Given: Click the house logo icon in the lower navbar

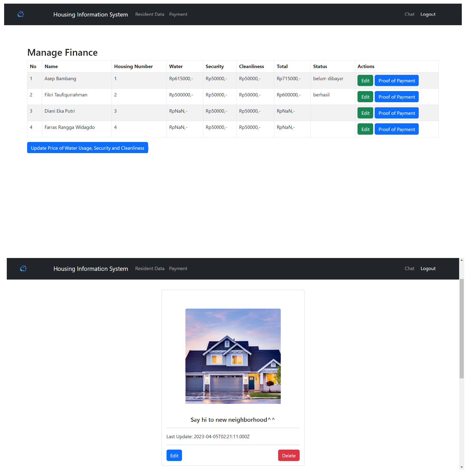Looking at the screenshot, I should (x=23, y=268).
